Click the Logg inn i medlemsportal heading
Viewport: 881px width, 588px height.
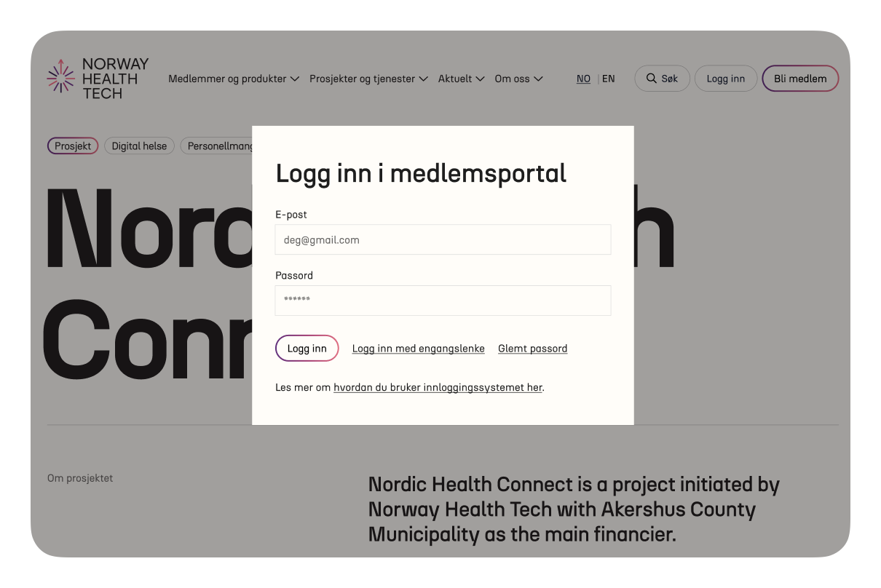coord(421,173)
